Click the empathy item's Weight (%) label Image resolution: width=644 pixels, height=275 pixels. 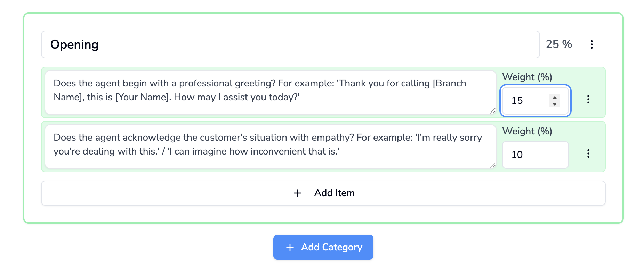(527, 131)
